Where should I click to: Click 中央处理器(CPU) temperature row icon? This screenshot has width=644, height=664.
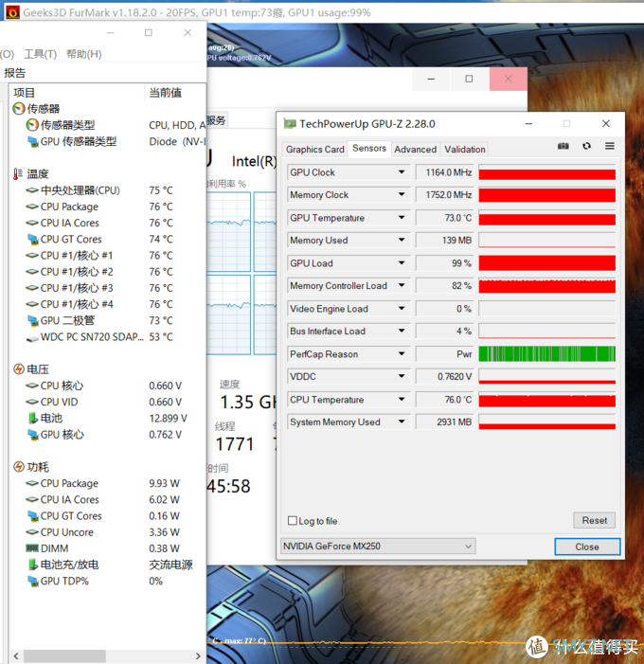(32, 190)
